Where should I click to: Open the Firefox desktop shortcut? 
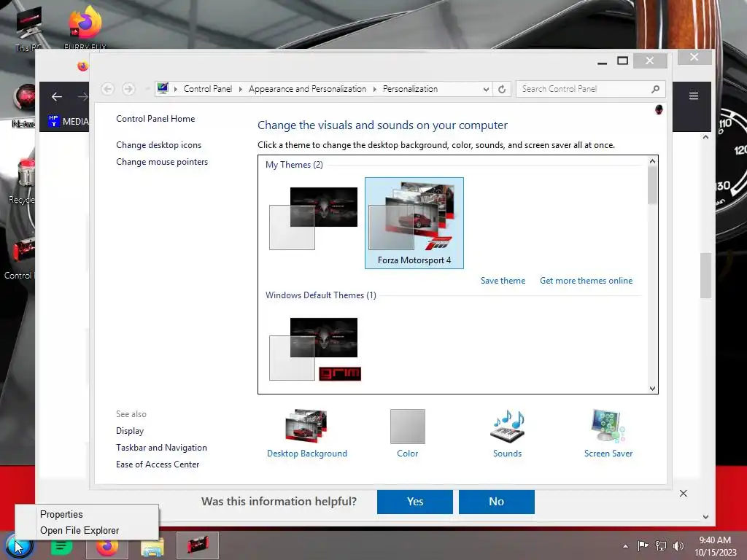pyautogui.click(x=85, y=28)
